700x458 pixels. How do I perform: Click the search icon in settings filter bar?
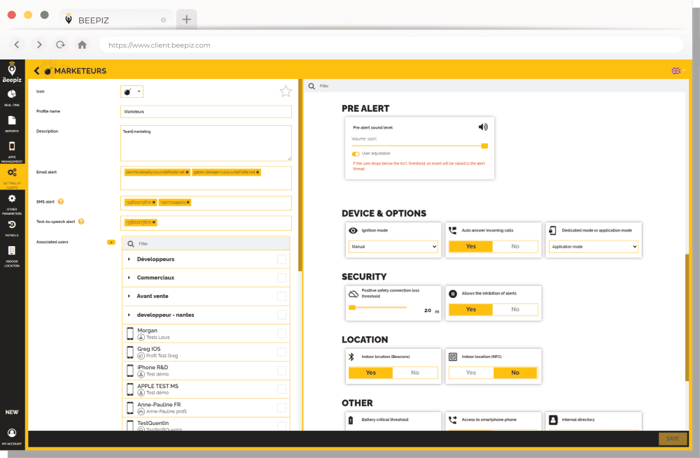click(x=312, y=86)
